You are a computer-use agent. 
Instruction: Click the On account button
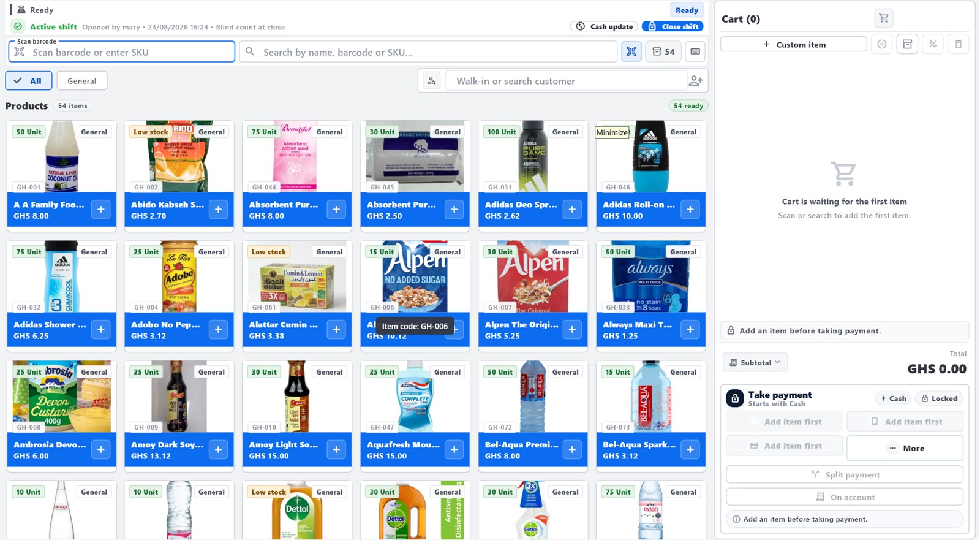click(x=845, y=497)
